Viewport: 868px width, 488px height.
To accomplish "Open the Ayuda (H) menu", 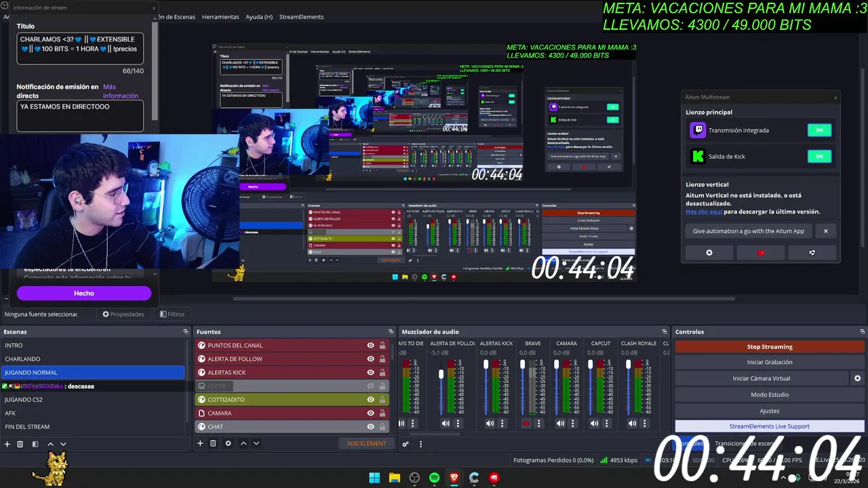I will tap(259, 17).
